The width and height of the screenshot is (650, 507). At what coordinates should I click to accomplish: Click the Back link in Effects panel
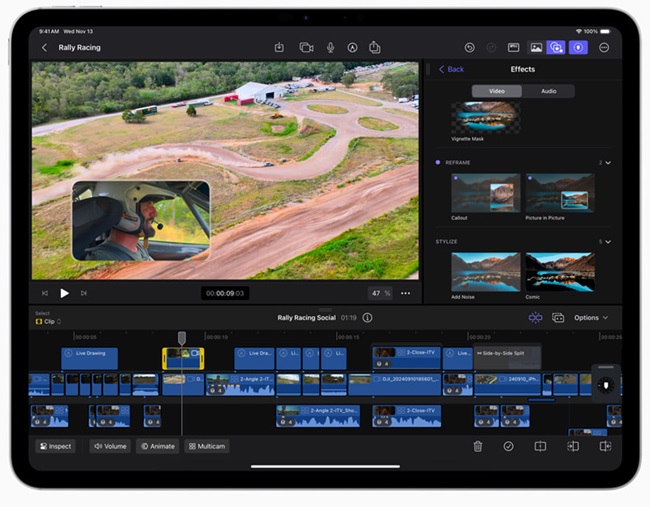point(451,69)
